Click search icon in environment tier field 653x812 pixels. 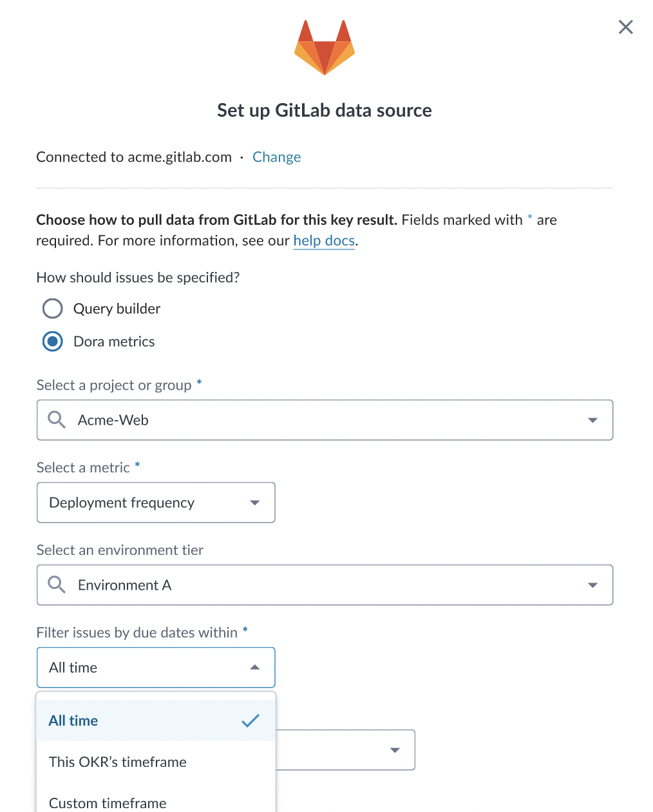[x=57, y=585]
